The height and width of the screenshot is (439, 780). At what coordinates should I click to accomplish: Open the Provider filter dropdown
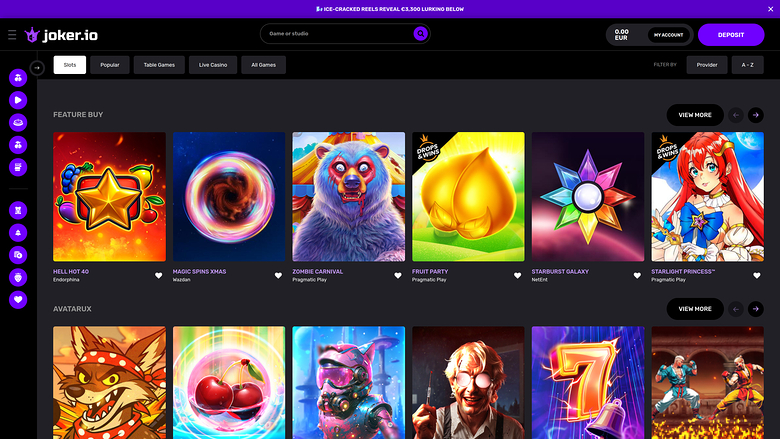pos(707,65)
